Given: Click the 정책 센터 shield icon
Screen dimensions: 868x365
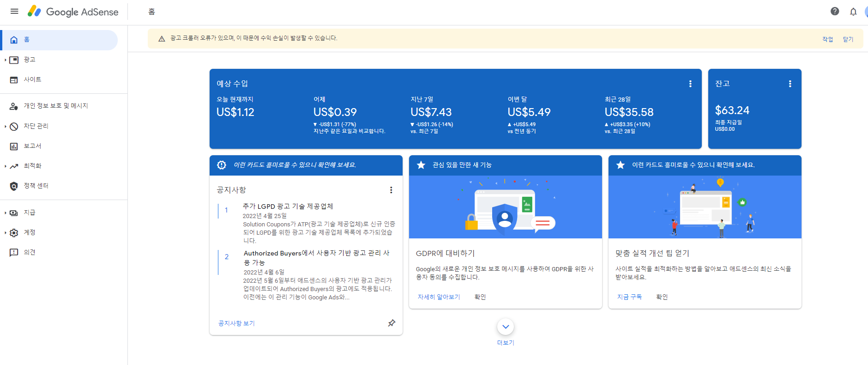Looking at the screenshot, I should click(x=14, y=186).
